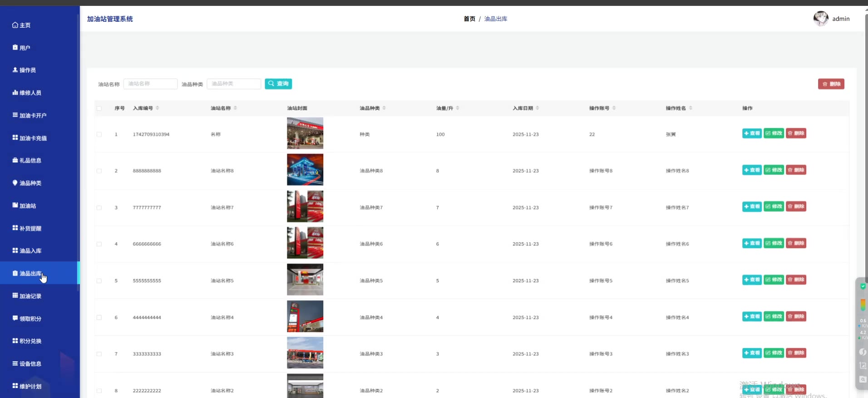Click 修改 for the 1742709310394 row

[x=774, y=133]
